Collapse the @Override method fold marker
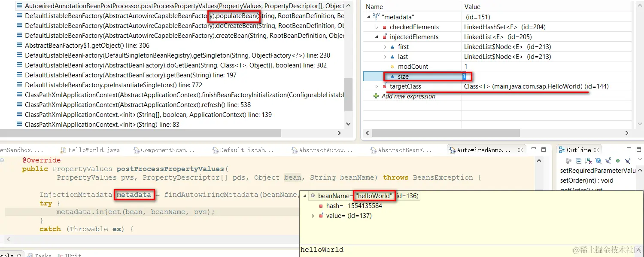The image size is (644, 257). [3, 160]
